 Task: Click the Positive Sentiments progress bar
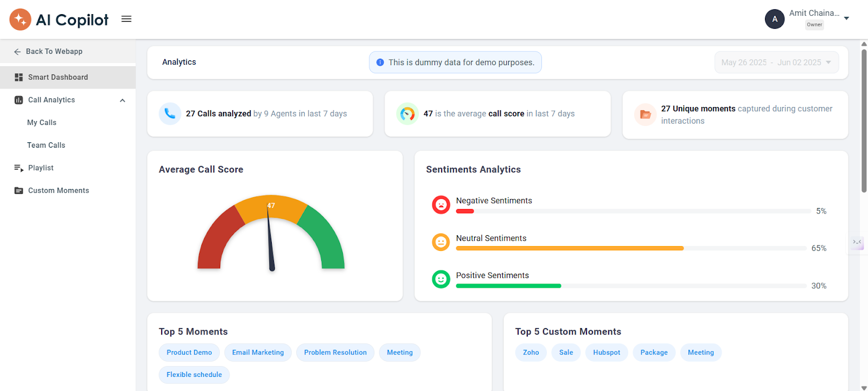pyautogui.click(x=631, y=286)
